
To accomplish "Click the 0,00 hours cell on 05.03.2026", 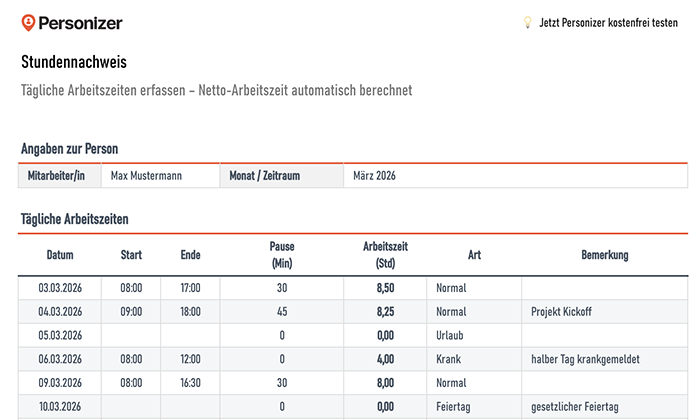I will [385, 335].
